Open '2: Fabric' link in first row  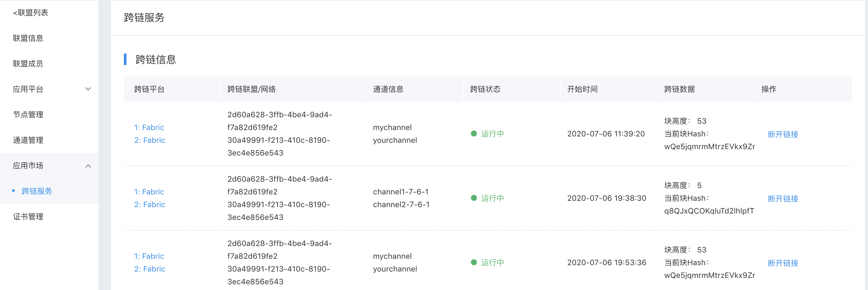(x=149, y=140)
